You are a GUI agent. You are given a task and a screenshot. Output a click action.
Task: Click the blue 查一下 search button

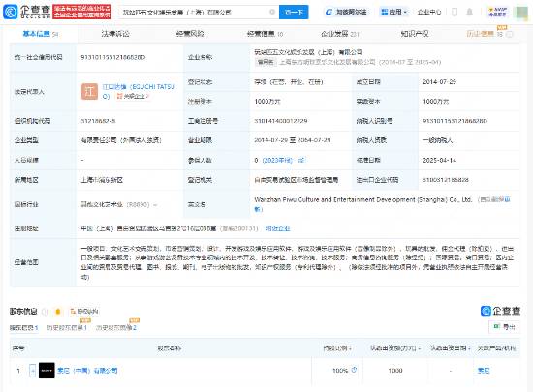[x=294, y=13]
